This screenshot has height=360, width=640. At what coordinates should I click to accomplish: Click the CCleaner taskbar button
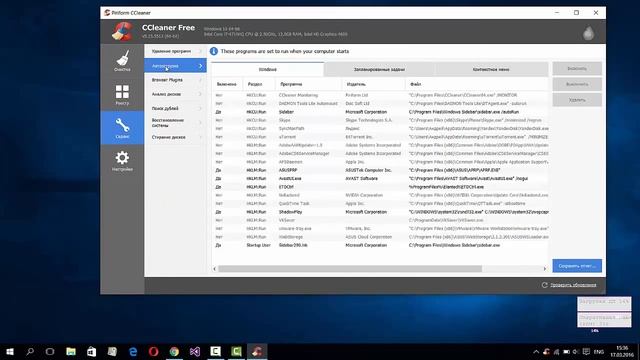[x=257, y=351]
